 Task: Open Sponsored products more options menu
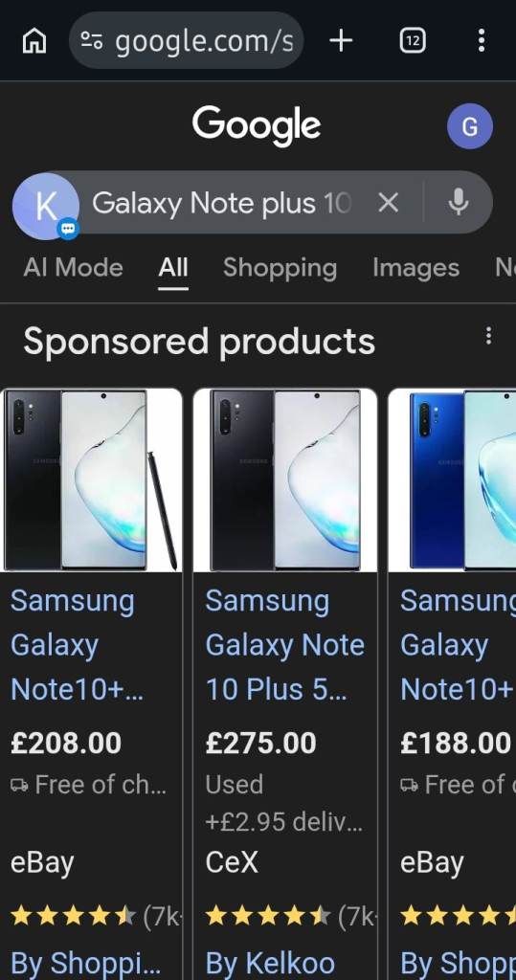488,336
